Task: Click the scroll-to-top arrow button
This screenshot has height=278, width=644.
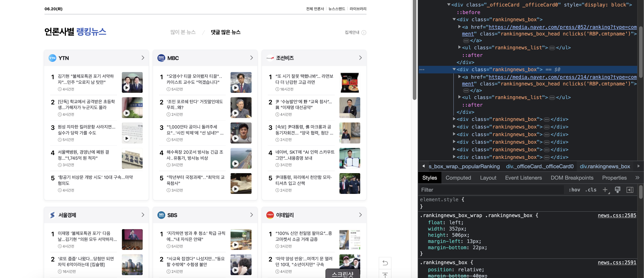Action: click(385, 274)
